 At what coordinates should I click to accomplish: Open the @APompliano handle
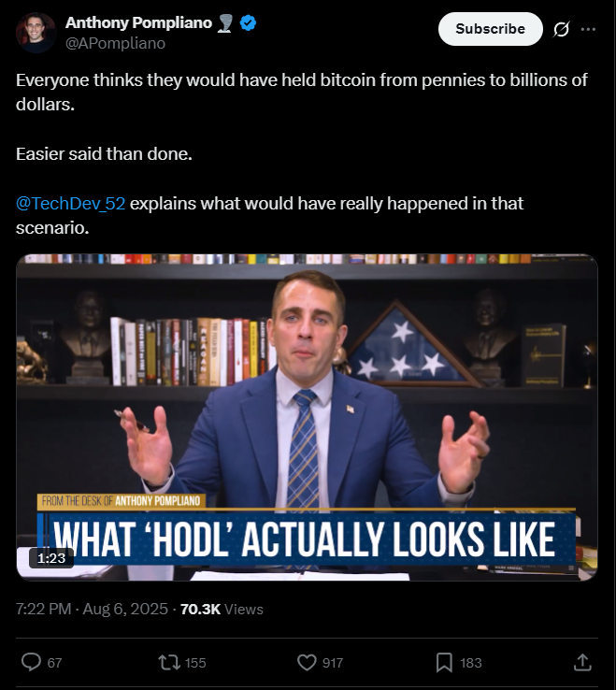click(115, 43)
